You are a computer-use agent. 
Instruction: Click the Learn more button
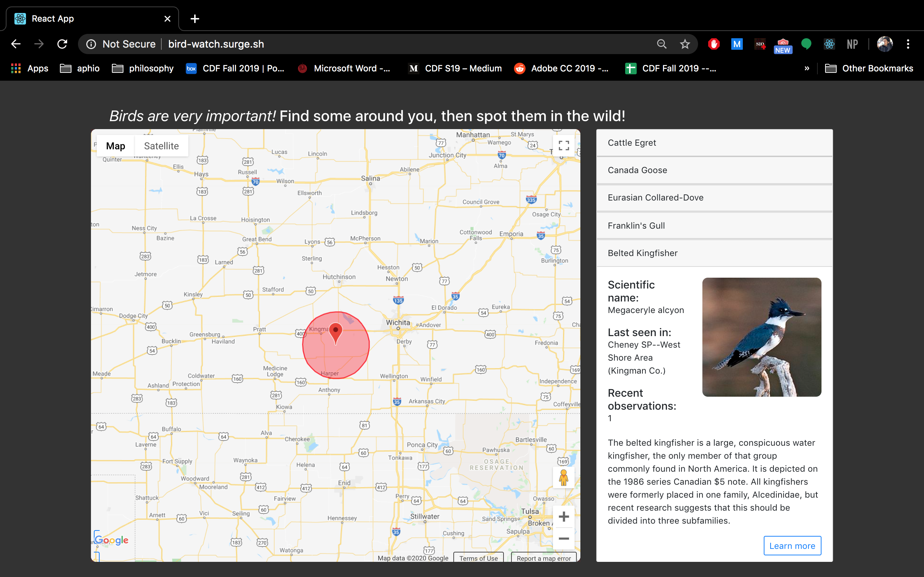pyautogui.click(x=792, y=546)
